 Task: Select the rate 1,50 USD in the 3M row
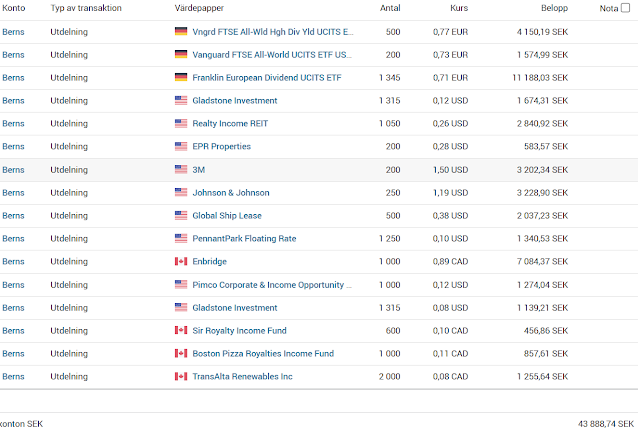tap(451, 170)
